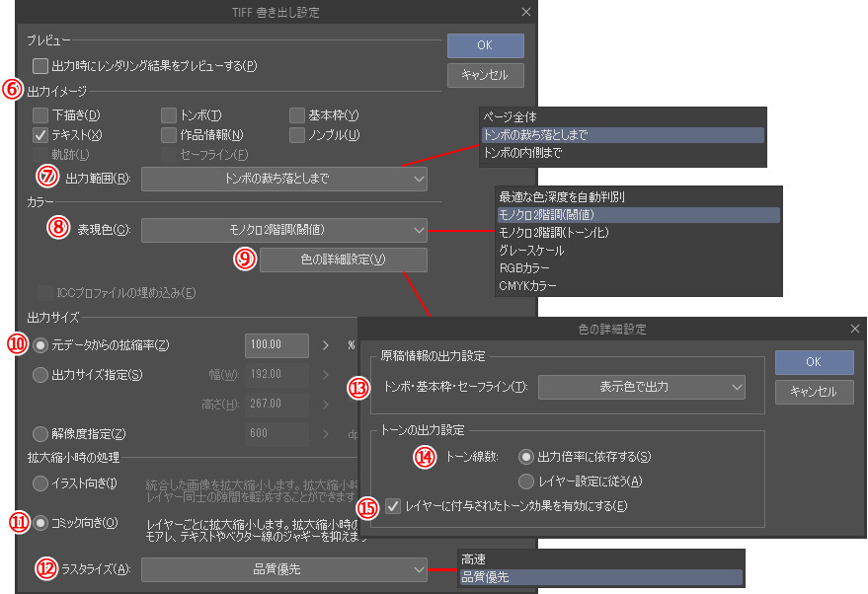Toggle レイヤーに付与されたトーン効果を有効にする checkbox
Image resolution: width=868 pixels, height=594 pixels.
tap(392, 506)
